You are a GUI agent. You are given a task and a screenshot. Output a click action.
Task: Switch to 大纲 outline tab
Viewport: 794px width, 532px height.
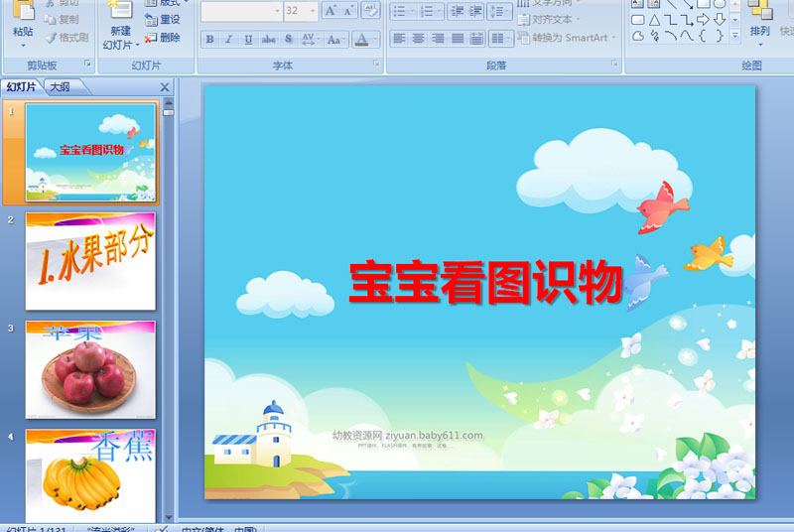tap(61, 87)
